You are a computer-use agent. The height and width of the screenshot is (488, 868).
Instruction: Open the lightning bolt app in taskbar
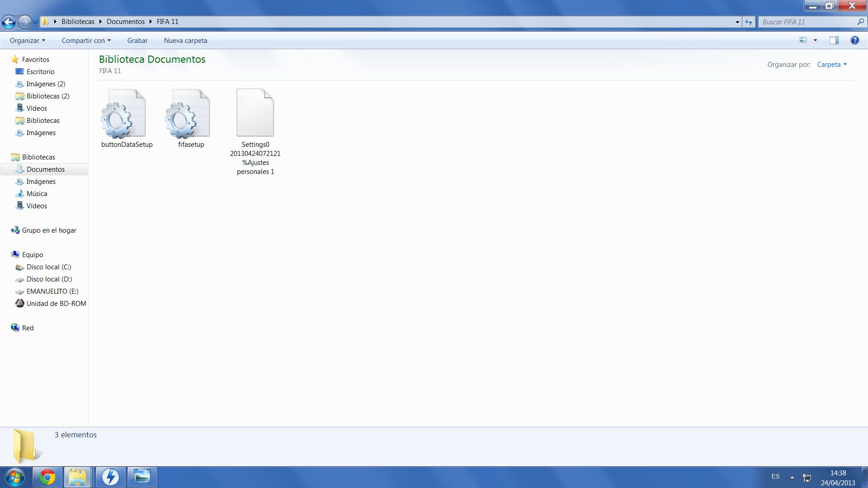(110, 477)
